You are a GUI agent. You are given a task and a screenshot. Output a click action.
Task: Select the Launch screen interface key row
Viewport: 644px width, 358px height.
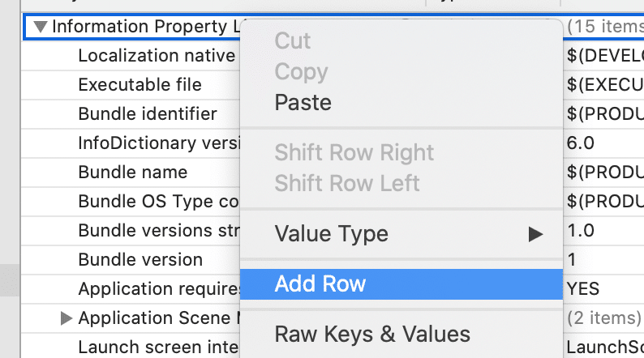[x=157, y=347]
